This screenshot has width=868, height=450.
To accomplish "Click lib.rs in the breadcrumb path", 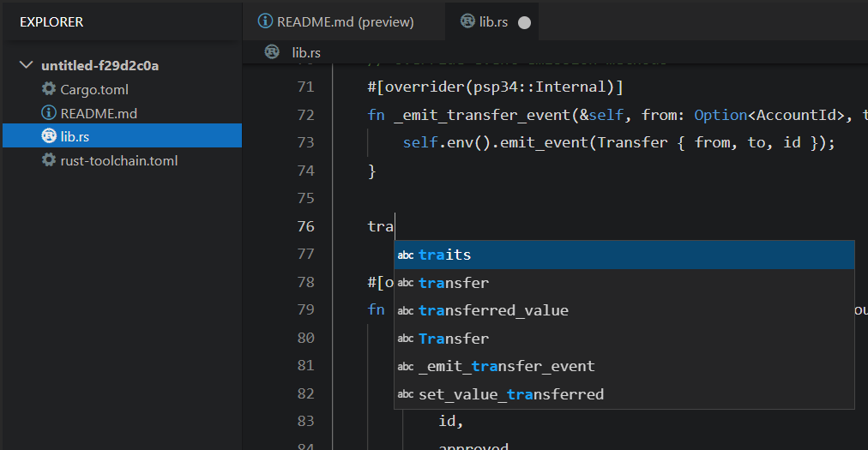I will point(306,52).
